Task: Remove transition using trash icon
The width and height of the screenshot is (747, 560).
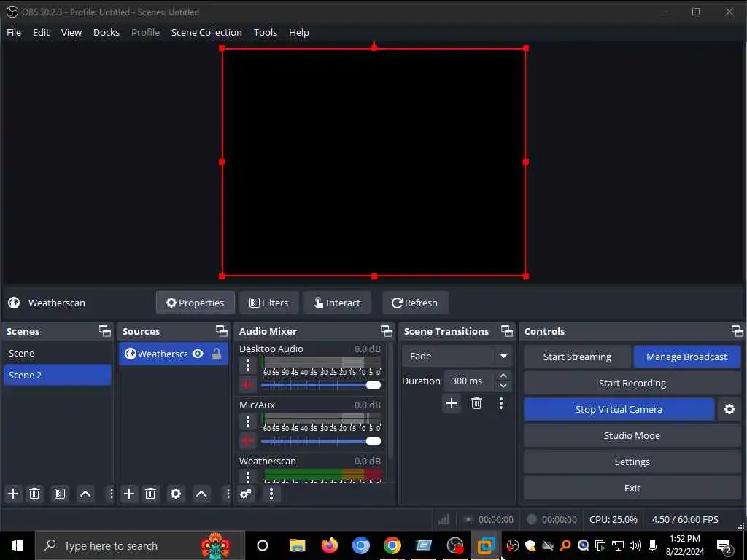Action: point(476,403)
